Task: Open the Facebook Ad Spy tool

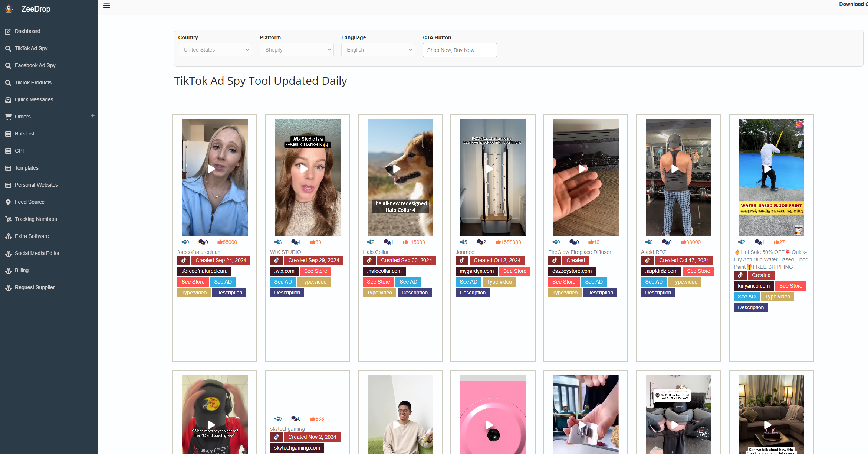Action: point(35,65)
